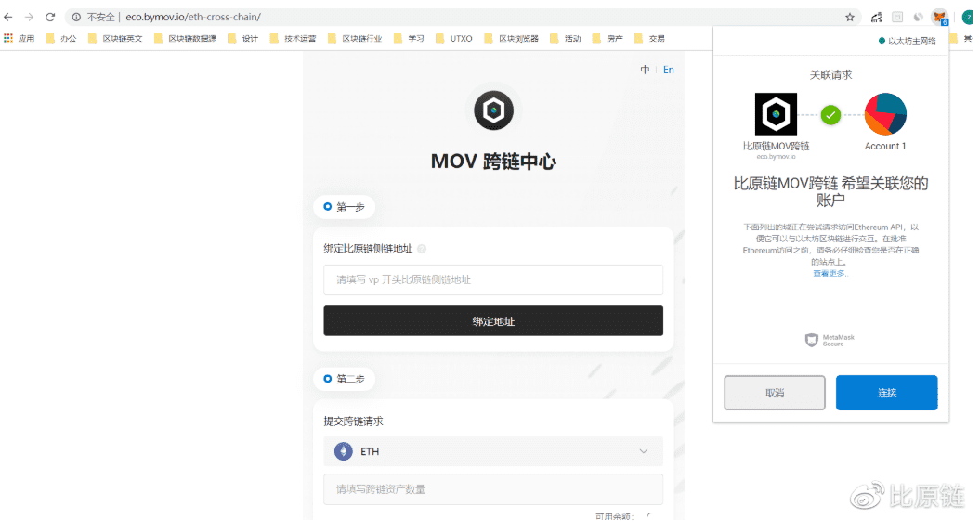Click the Ethereum diamond icon in ETH selector
Image resolution: width=980 pixels, height=532 pixels.
click(343, 451)
